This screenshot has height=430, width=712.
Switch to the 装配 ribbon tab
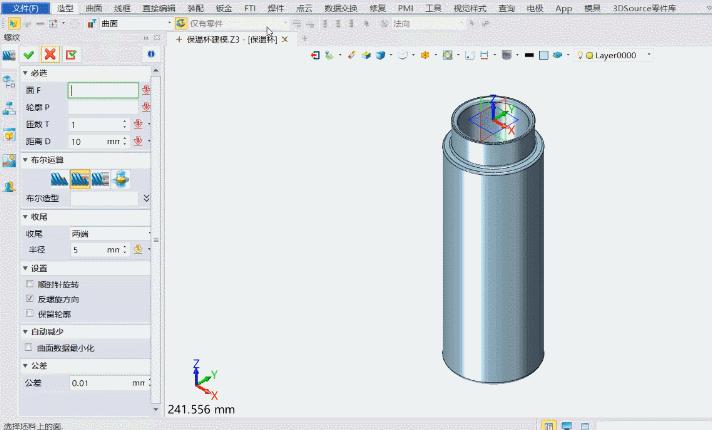tap(196, 8)
